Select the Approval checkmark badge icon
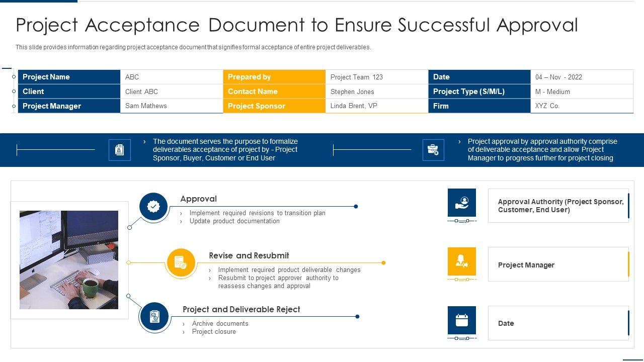 pyautogui.click(x=153, y=207)
